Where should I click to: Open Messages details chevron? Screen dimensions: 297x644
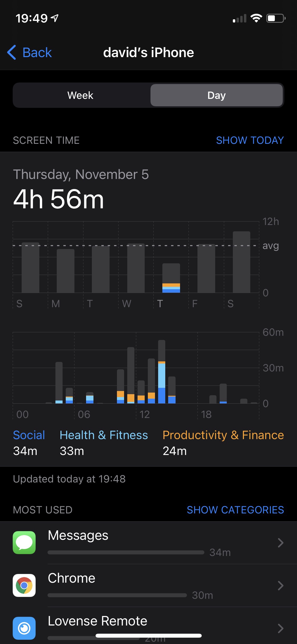click(x=280, y=543)
